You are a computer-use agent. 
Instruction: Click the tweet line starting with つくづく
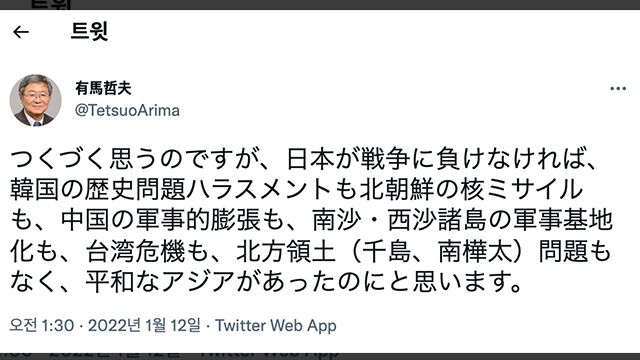tap(303, 159)
